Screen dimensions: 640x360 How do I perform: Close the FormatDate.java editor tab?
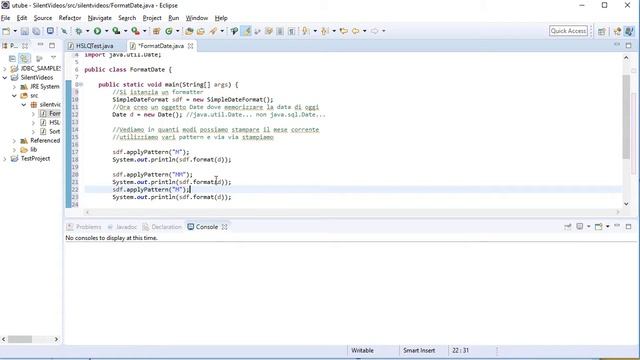click(191, 46)
